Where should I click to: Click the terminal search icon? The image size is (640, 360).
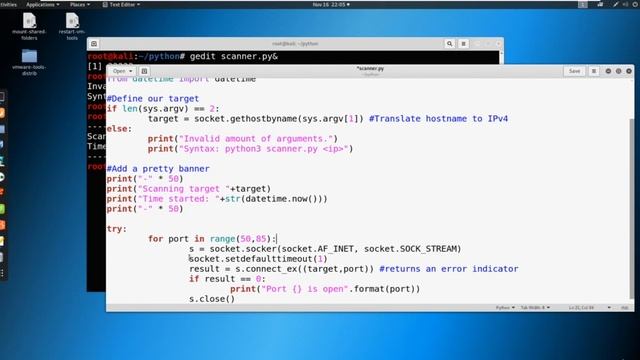449,44
